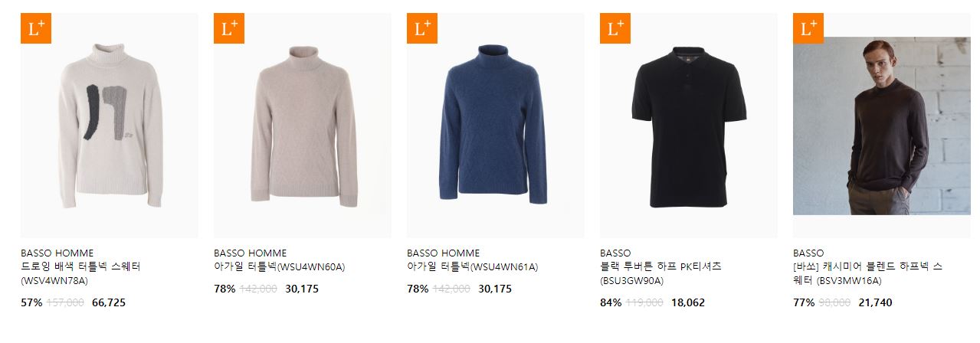The width and height of the screenshot is (980, 343).
Task: Click the 66,725 sale price
Action: click(109, 302)
